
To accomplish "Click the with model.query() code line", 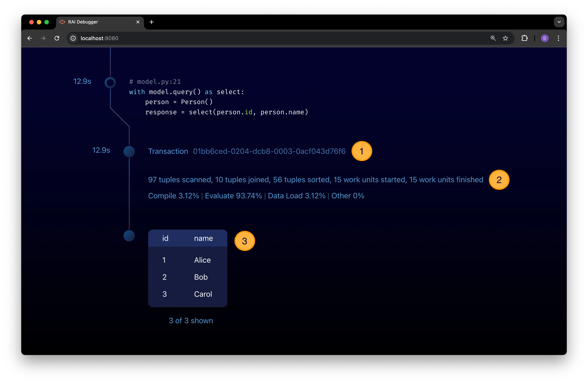I will pos(187,92).
